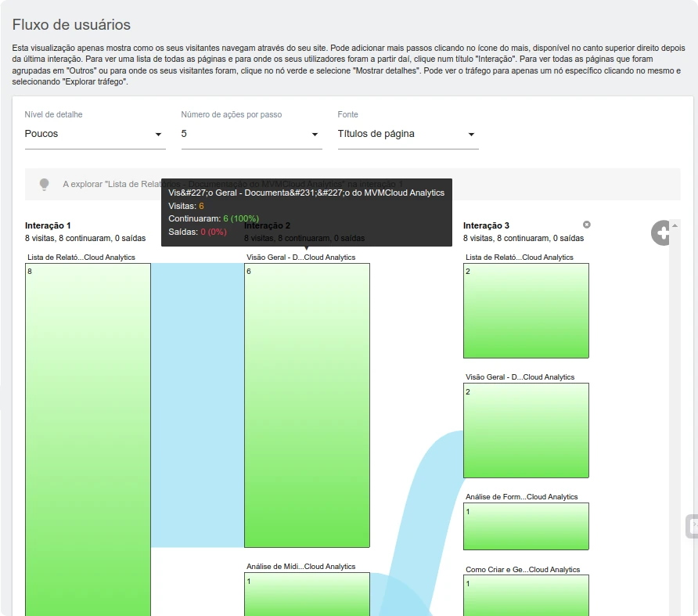698x616 pixels.
Task: Select the Visão Geral node in Interação 3
Action: [x=526, y=430]
